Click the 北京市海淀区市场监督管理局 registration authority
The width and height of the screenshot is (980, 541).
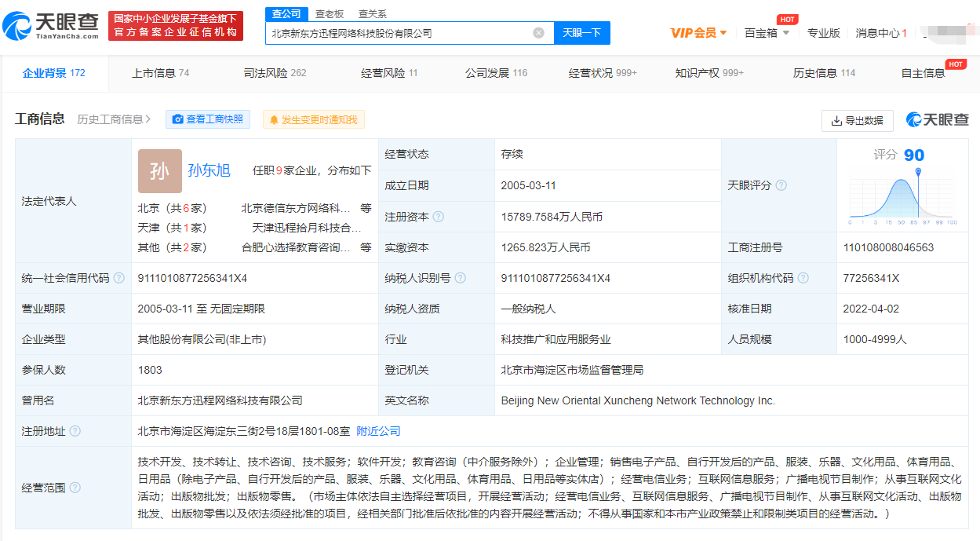572,370
